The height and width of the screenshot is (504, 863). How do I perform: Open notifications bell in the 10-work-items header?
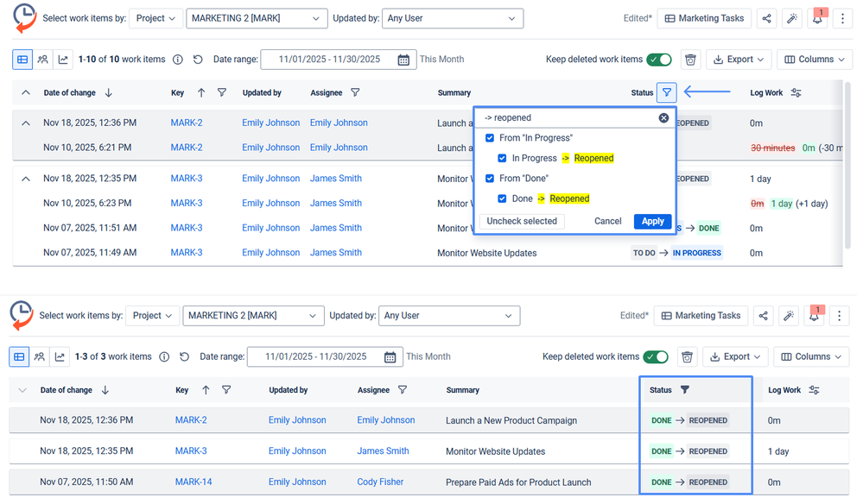[817, 19]
